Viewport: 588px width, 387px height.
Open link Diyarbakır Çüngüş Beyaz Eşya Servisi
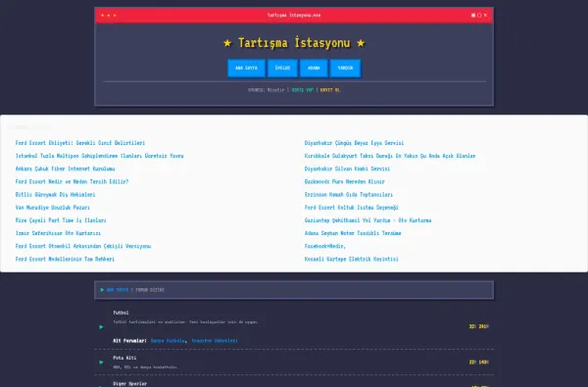[x=355, y=143]
